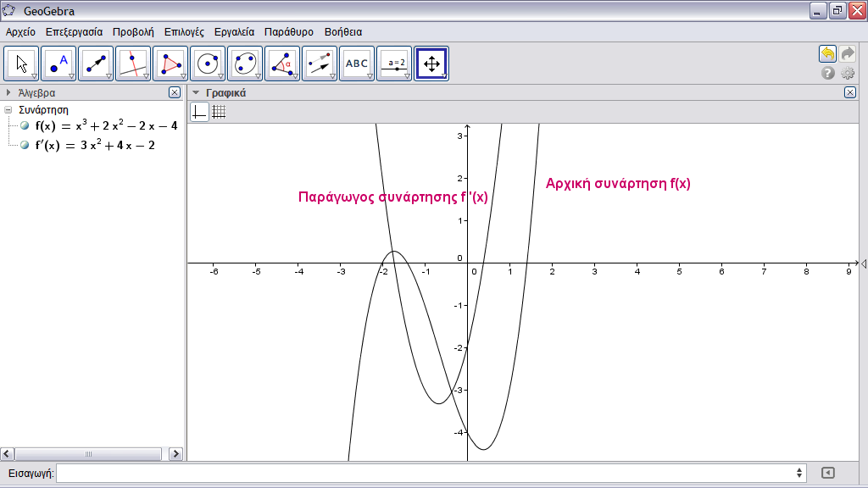Select the ABC Insert Text tool
Viewport: 868px width, 488px height.
coord(357,64)
